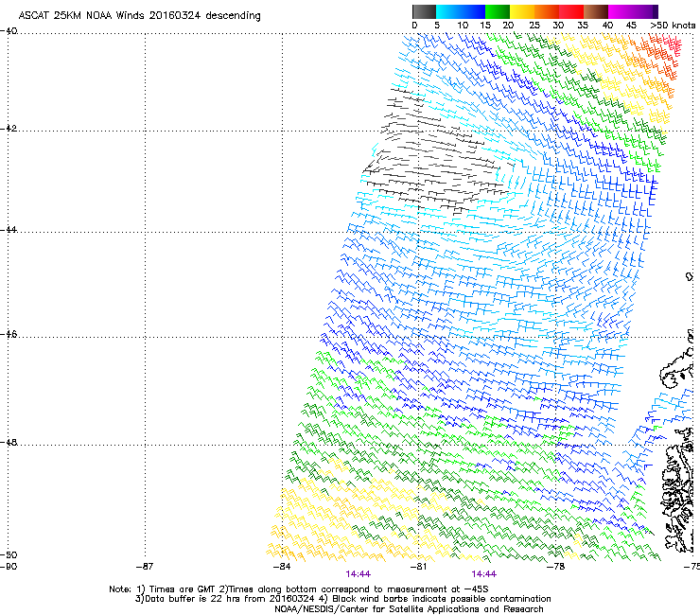The width and height of the screenshot is (700, 615).
Task: Click the blue 10-15 knots color swatch
Action: [473, 11]
